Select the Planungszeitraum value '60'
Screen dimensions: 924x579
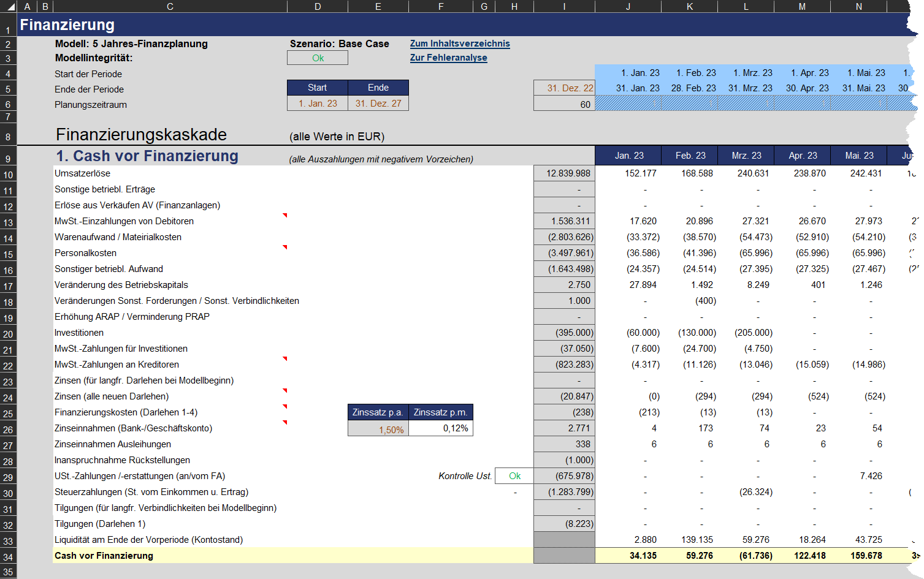[x=564, y=104]
